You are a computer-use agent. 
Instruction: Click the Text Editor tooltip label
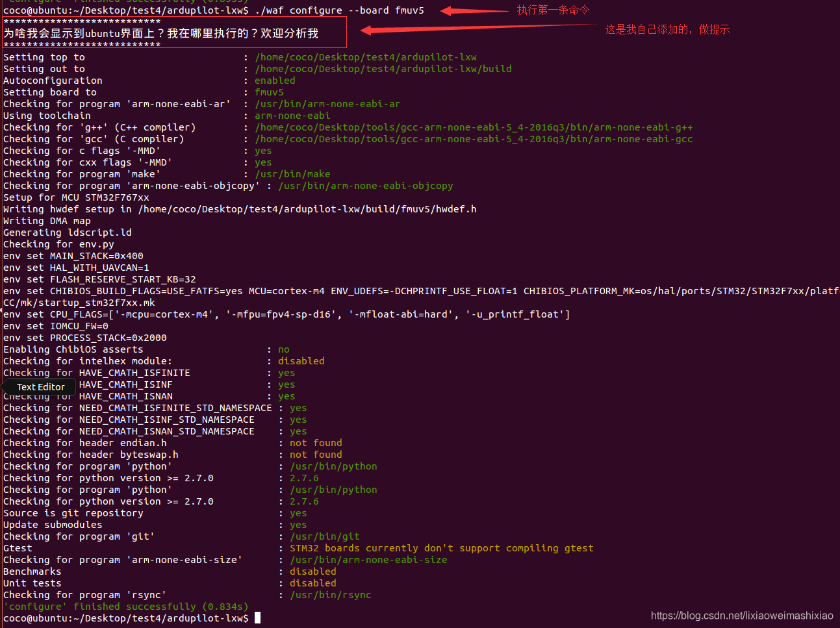click(41, 387)
